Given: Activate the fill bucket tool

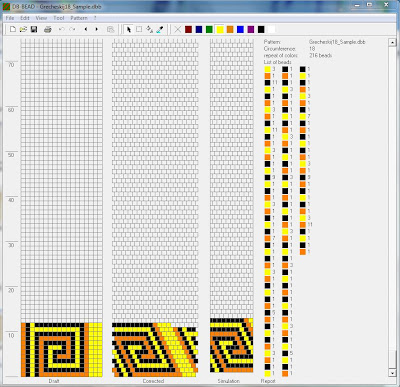Looking at the screenshot, I should 149,30.
